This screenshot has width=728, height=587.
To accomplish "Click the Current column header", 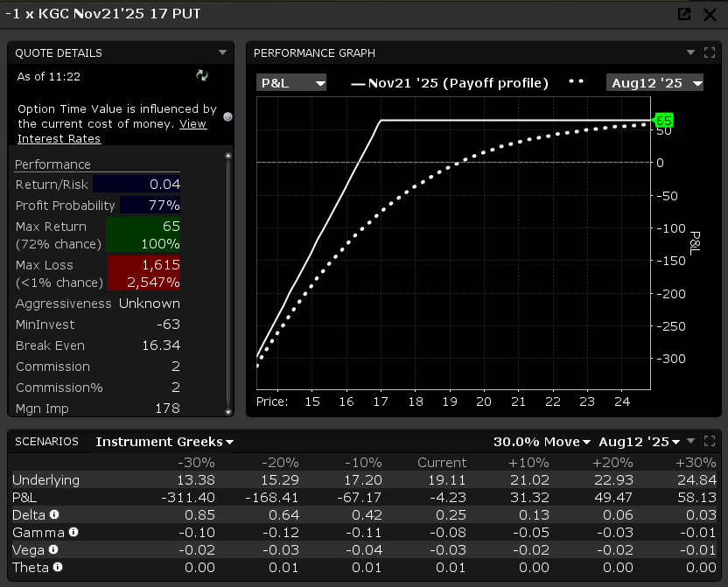I will pyautogui.click(x=442, y=463).
